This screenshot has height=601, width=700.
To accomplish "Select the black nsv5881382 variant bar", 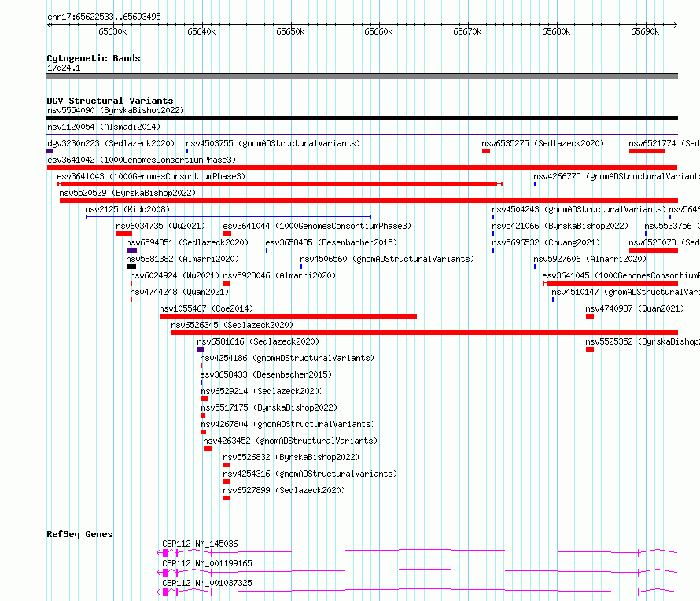I will (x=131, y=267).
